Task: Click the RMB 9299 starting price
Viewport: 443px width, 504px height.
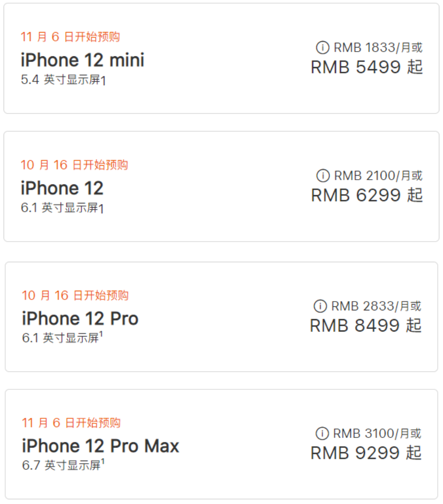Action: click(366, 453)
